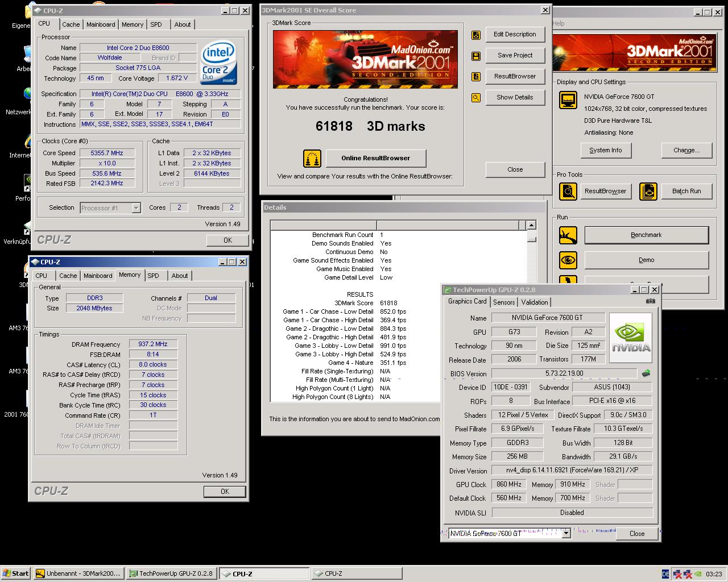Click the GPU-Z BIOS save chip icon
Image resolution: width=728 pixels, height=582 pixels.
click(x=646, y=373)
